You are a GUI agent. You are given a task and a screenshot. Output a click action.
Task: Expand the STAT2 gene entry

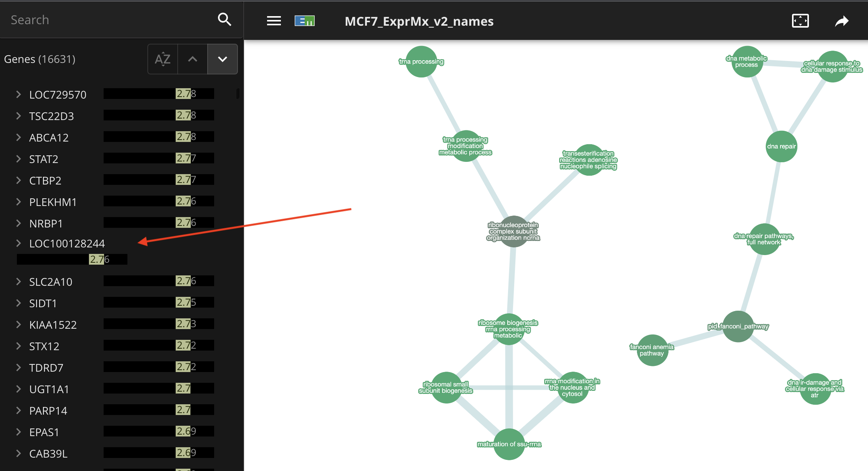(x=18, y=158)
